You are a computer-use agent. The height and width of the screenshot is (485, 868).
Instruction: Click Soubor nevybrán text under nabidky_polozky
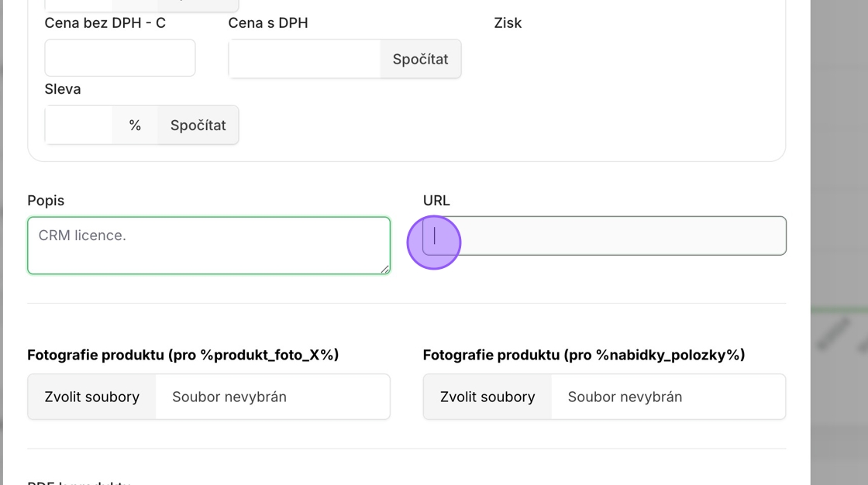click(625, 397)
